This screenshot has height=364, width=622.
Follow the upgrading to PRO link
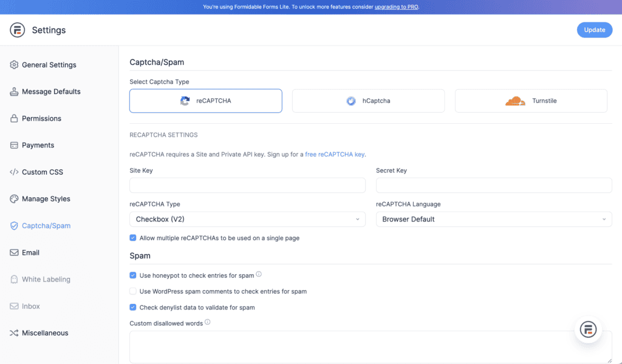(x=396, y=7)
